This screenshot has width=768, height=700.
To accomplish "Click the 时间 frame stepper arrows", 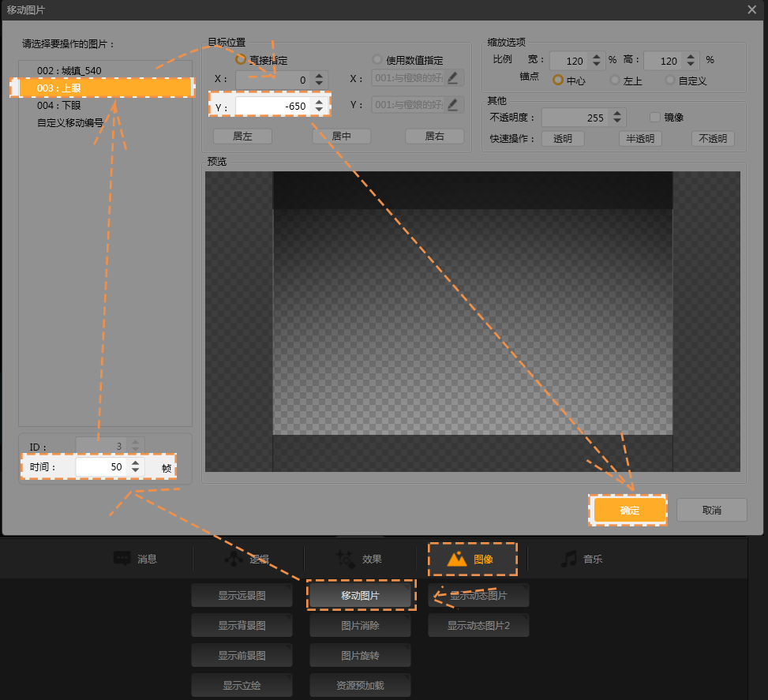I will pos(135,467).
